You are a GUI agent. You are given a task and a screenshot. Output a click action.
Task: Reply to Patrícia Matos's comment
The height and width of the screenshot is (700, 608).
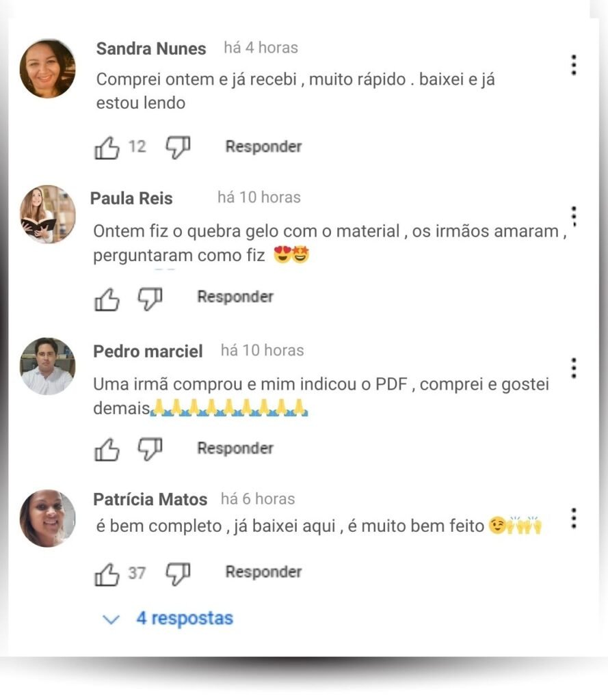click(263, 572)
